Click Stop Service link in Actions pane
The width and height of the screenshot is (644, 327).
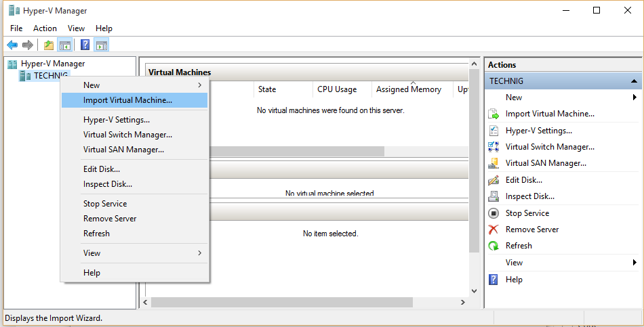[527, 213]
